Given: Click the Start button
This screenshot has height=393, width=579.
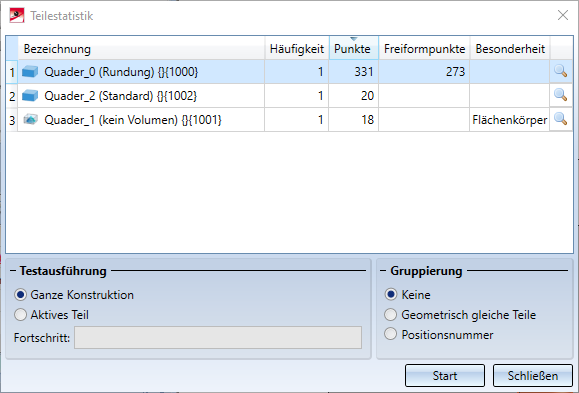Looking at the screenshot, I should click(x=445, y=375).
